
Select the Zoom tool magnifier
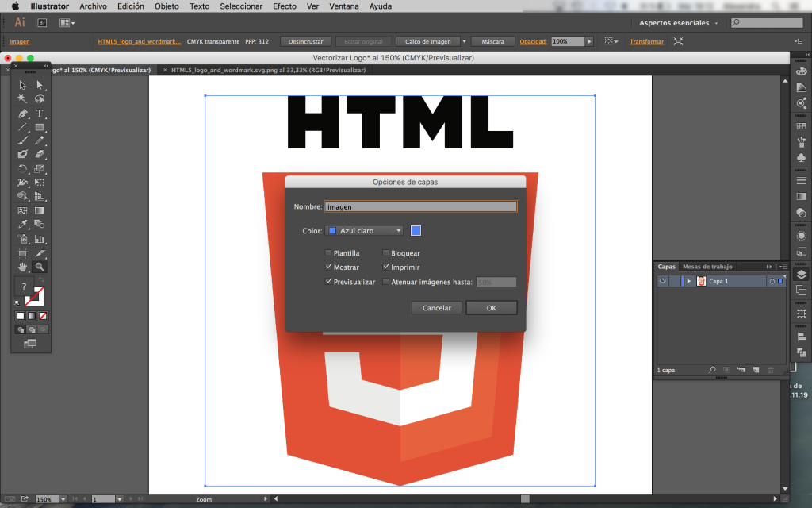40,267
